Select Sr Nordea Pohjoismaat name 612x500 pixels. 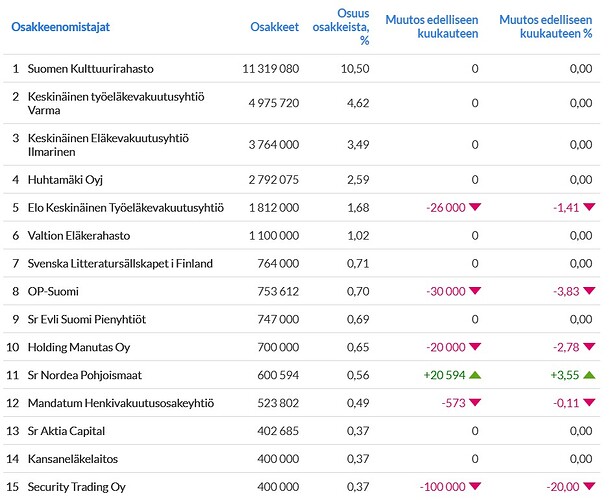(85, 375)
